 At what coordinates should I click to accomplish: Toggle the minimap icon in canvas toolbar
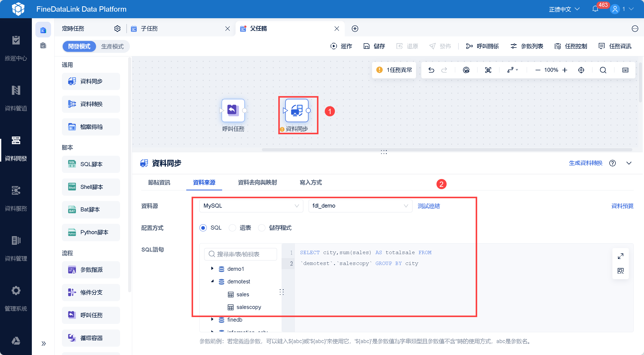pyautogui.click(x=625, y=70)
